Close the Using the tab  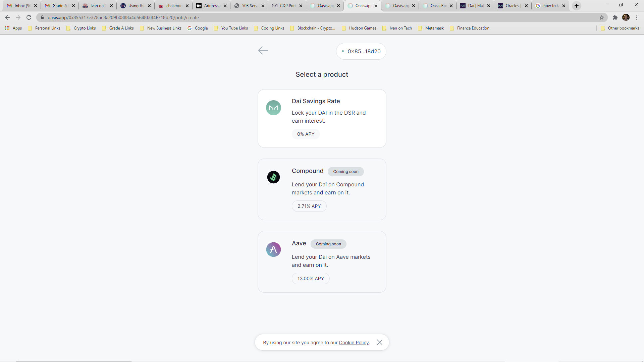click(149, 6)
